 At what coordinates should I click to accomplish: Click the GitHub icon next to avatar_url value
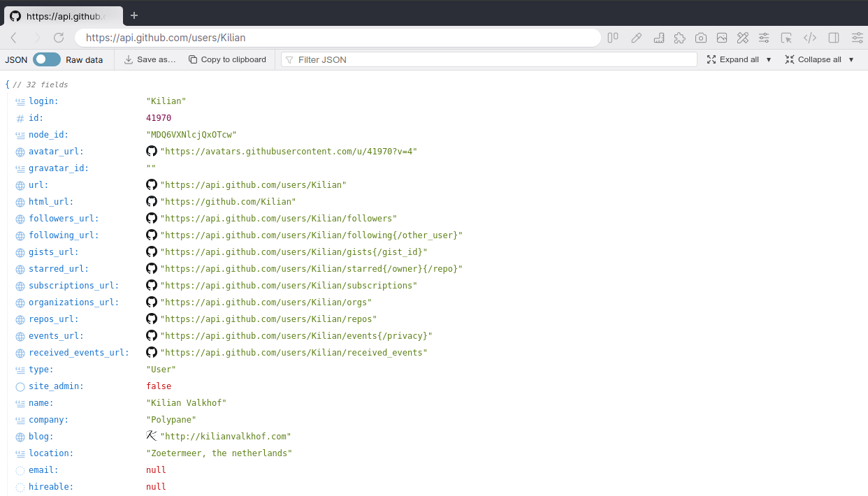click(x=152, y=151)
